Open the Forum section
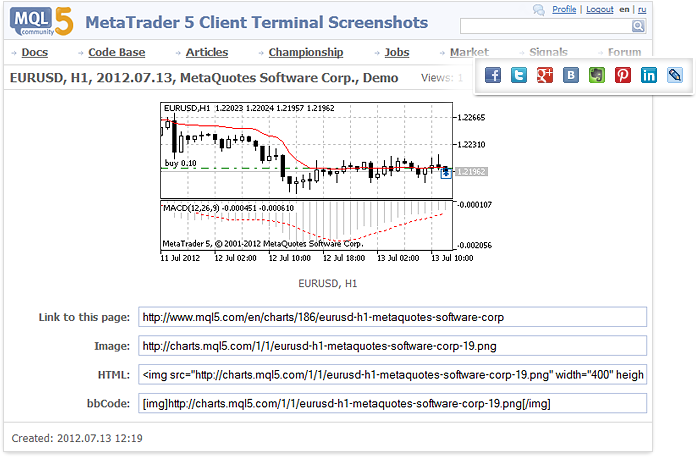Screen dimensions: 696x457 [x=625, y=52]
